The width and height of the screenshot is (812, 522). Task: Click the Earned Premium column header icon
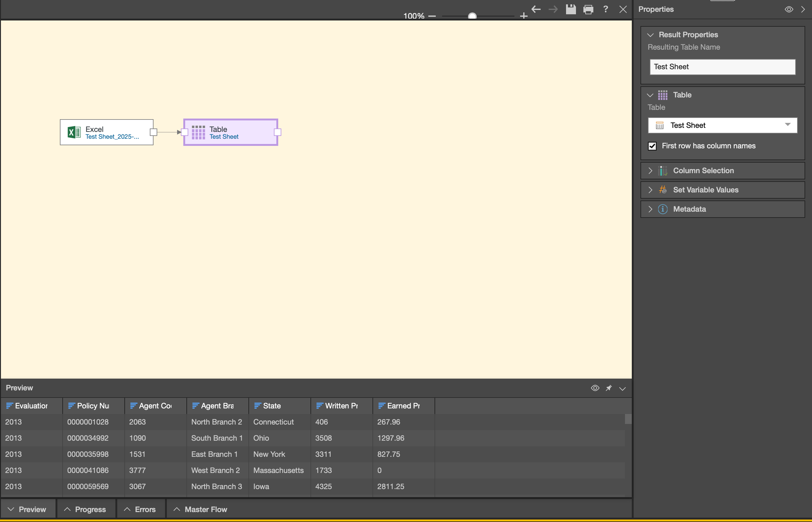[382, 406]
